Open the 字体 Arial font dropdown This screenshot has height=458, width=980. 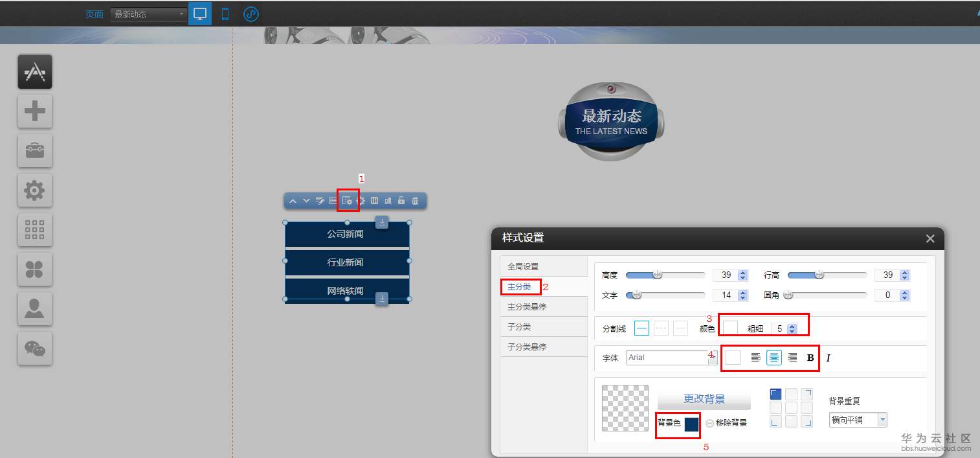[x=671, y=358]
